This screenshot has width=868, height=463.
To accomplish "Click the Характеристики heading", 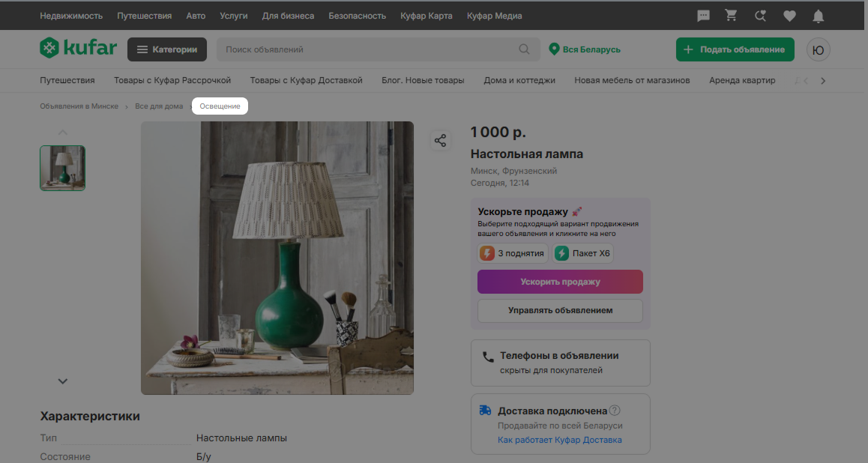I will point(90,416).
